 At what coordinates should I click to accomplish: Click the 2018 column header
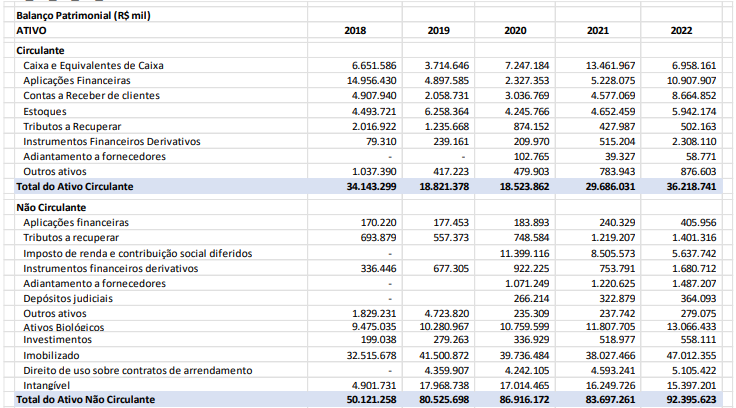coord(355,30)
